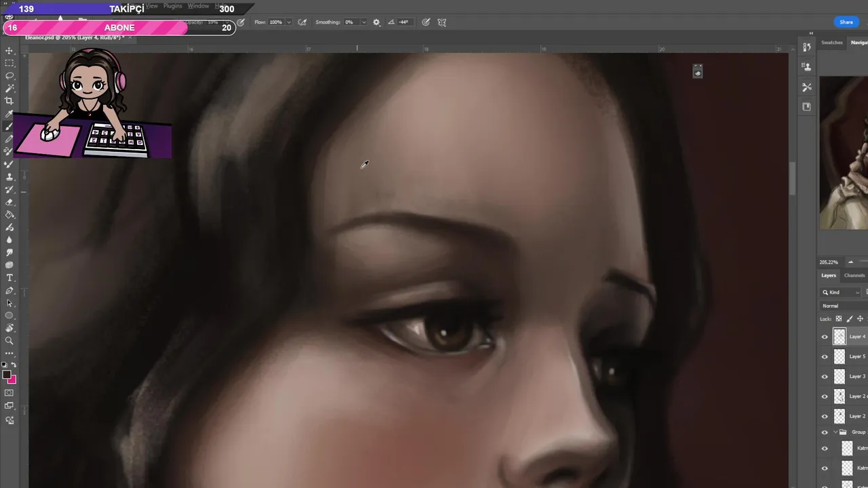
Task: Select the Eleanor.psd document tab
Action: 73,37
